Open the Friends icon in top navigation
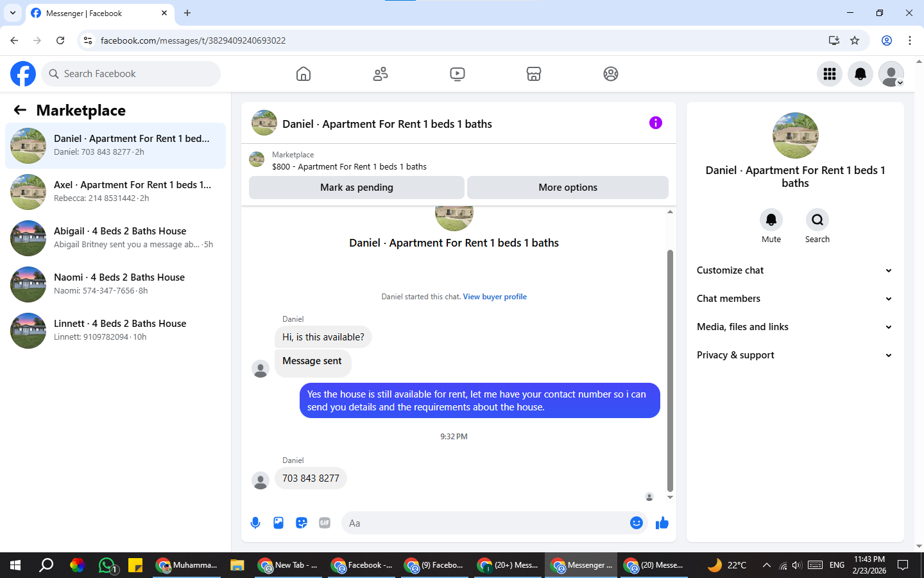This screenshot has width=924, height=578. (381, 74)
